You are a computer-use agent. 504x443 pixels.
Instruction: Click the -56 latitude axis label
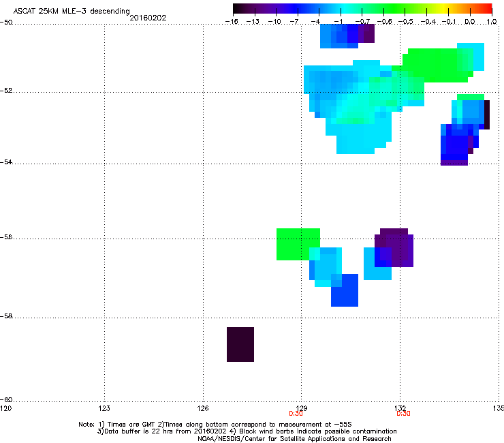click(6, 237)
